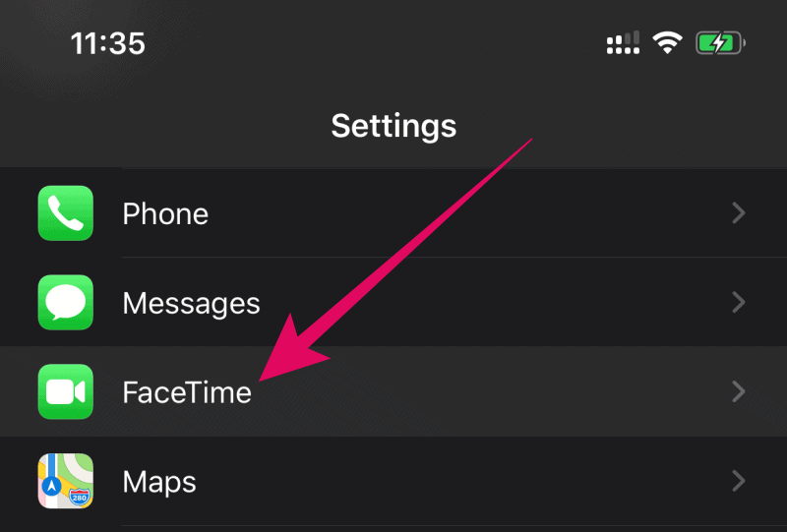Image resolution: width=787 pixels, height=532 pixels.
Task: Expand Messages settings via its chevron
Action: pyautogui.click(x=739, y=303)
